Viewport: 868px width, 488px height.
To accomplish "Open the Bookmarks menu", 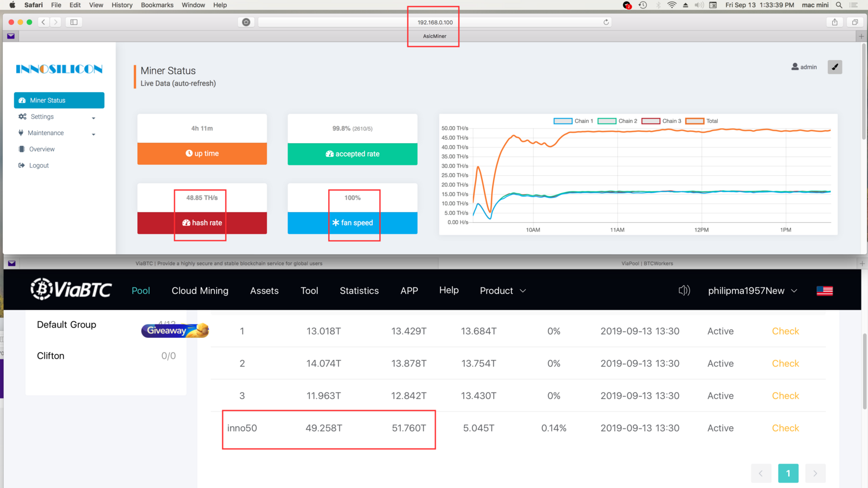I will pos(157,5).
